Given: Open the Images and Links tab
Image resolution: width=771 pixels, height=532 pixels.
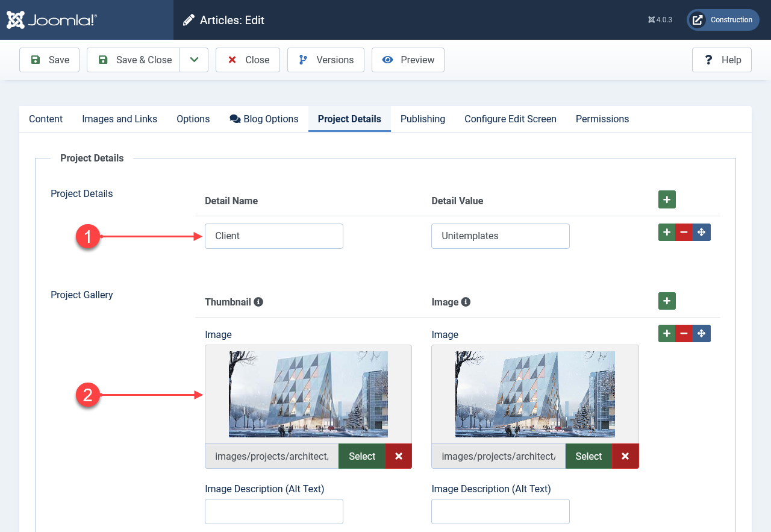Looking at the screenshot, I should click(119, 119).
